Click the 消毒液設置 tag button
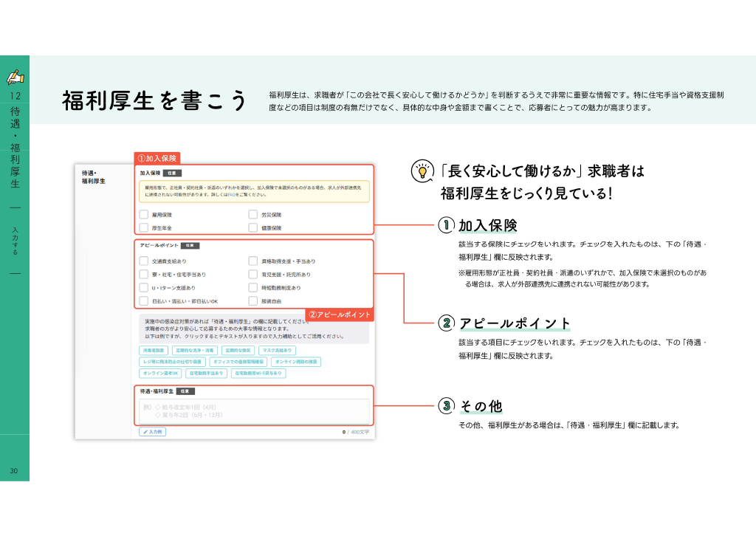756x536 pixels. coord(154,351)
